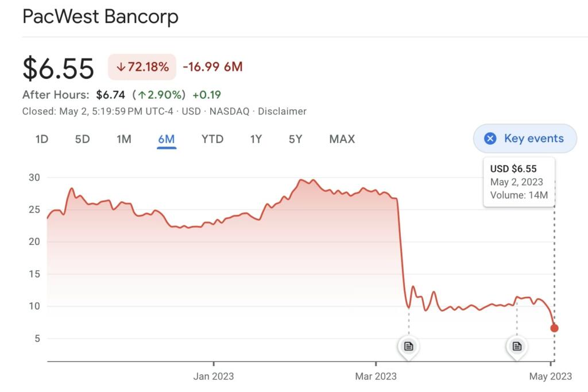Click the red endpoint dot on chart
Viewport: 588px width, 392px height.
[x=554, y=328]
